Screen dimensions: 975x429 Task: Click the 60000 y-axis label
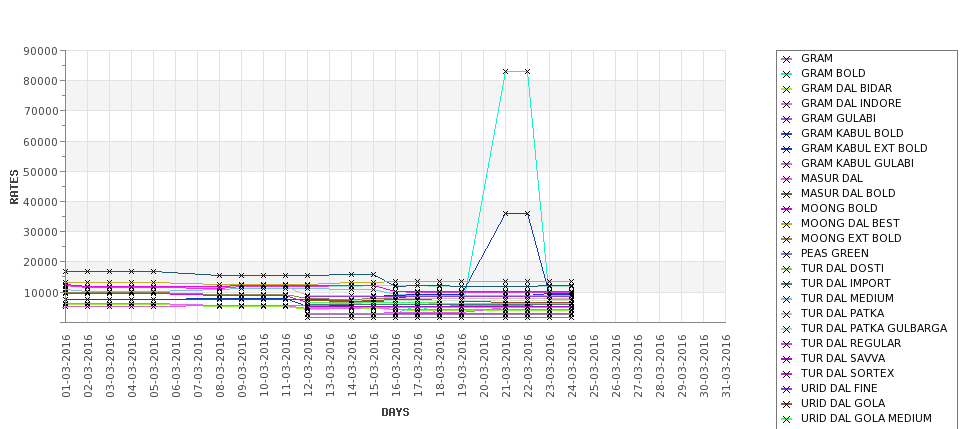click(40, 141)
